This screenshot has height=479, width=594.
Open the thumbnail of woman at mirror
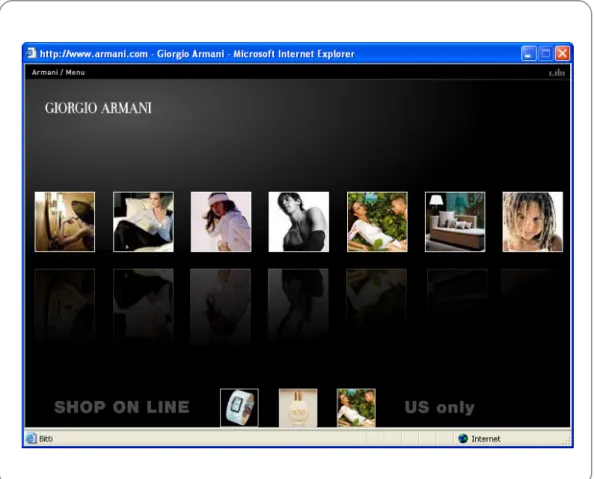[x=65, y=222]
